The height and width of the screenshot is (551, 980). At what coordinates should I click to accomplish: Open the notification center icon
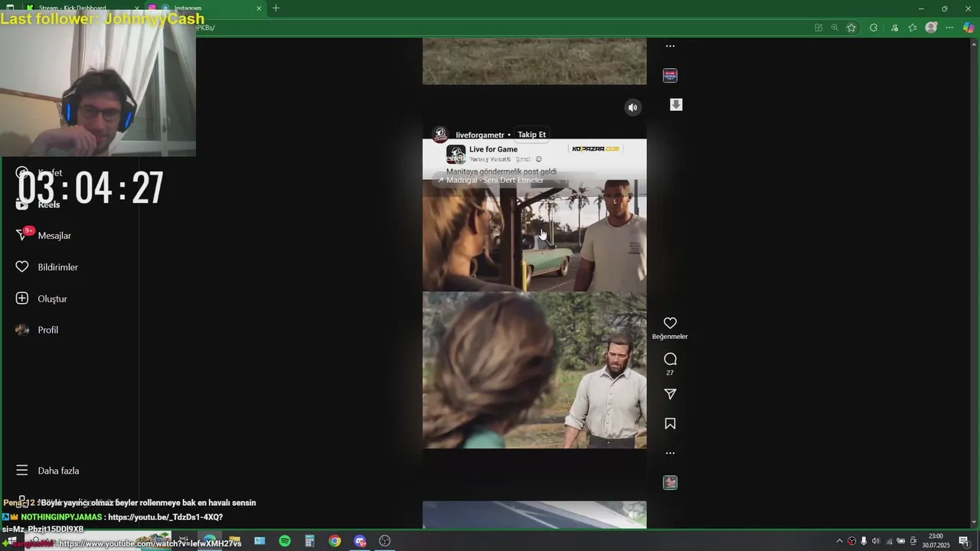click(964, 541)
